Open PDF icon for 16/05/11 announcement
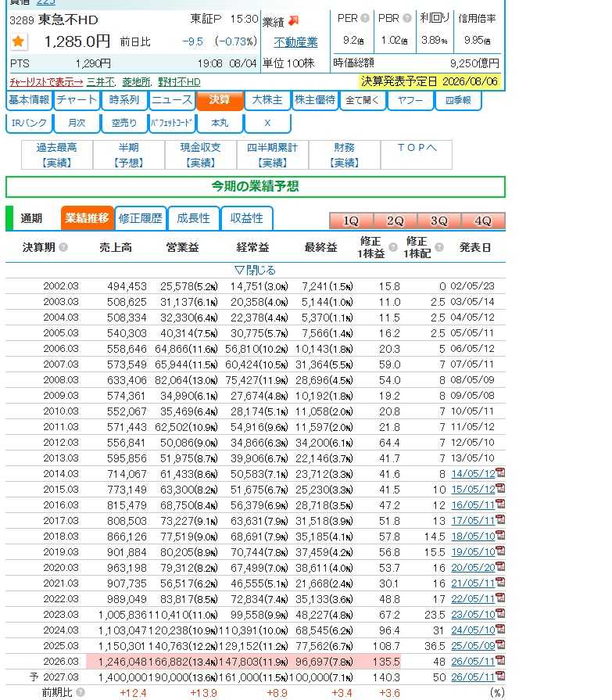 (x=500, y=504)
